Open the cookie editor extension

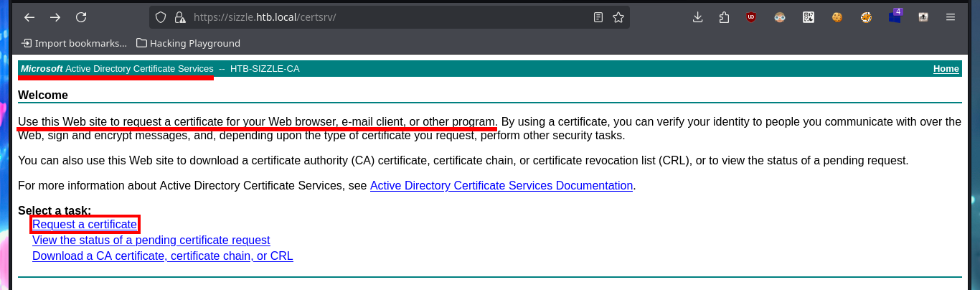point(837,17)
